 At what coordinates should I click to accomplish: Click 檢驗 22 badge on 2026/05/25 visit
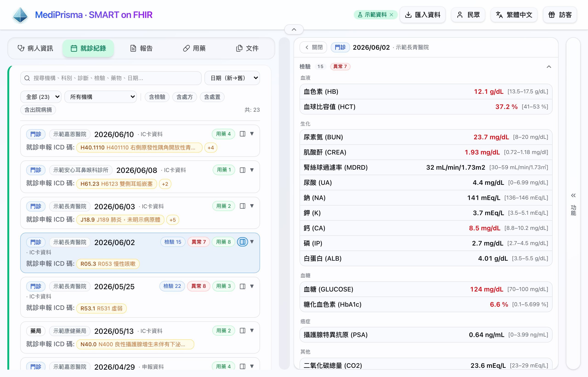(172, 286)
